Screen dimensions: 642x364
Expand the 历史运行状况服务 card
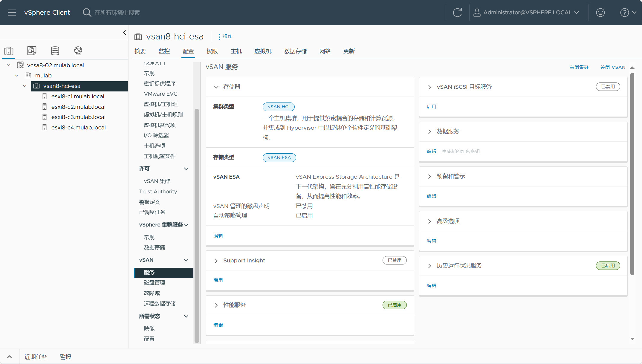point(430,266)
